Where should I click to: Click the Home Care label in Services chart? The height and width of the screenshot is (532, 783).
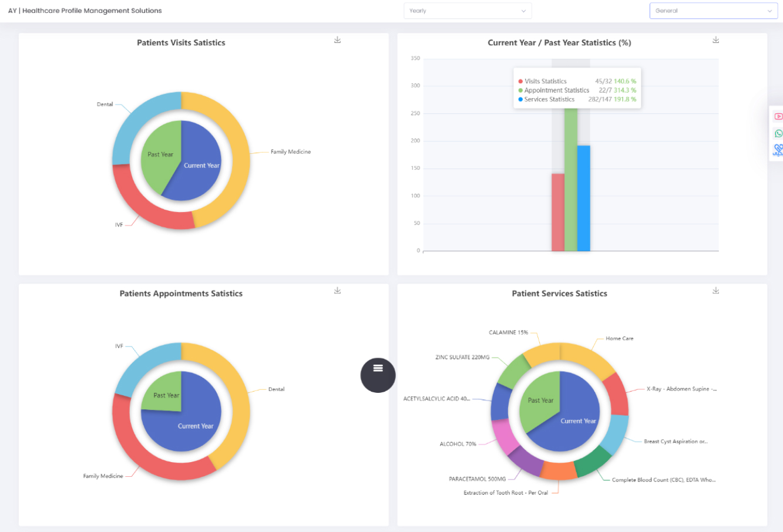tap(619, 339)
